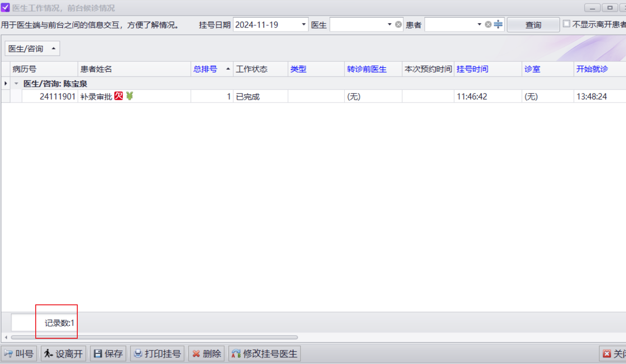The height and width of the screenshot is (364, 626).
Task: Click the 工作状态 column header
Action: 261,69
